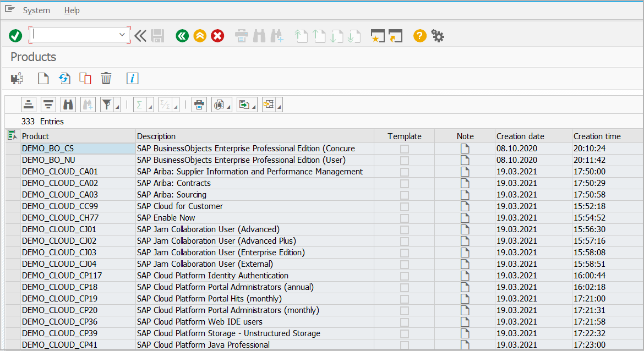Click the copy product icon

click(x=85, y=78)
